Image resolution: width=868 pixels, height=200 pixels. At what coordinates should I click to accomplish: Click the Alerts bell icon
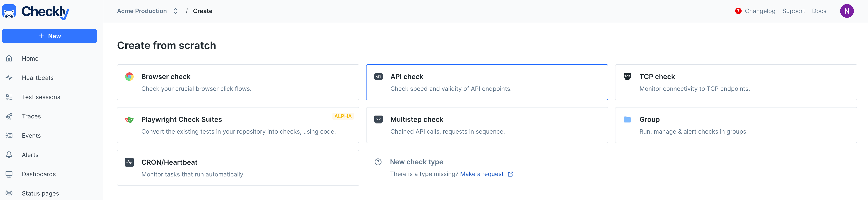click(x=9, y=155)
